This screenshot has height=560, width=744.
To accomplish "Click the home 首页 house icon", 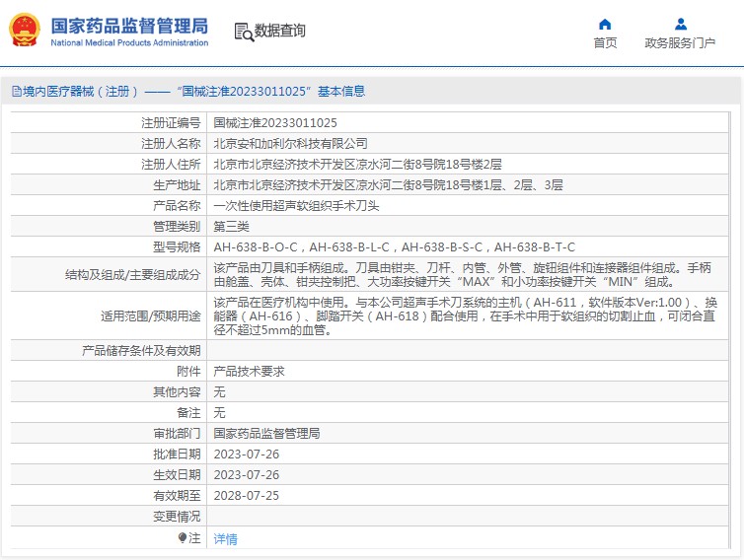I will [605, 24].
